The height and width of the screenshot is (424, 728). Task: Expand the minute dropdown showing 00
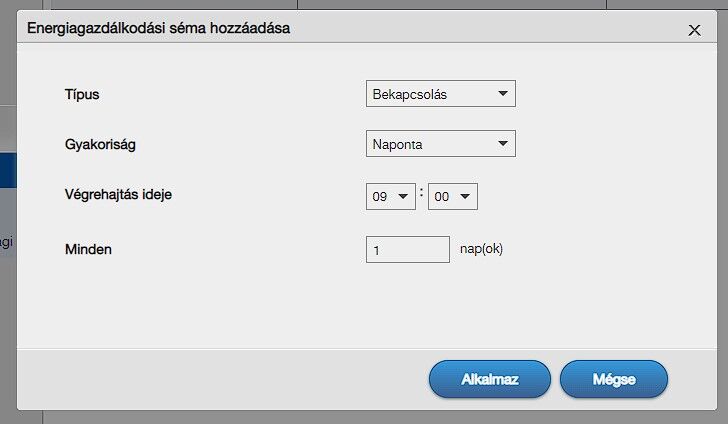coord(452,197)
